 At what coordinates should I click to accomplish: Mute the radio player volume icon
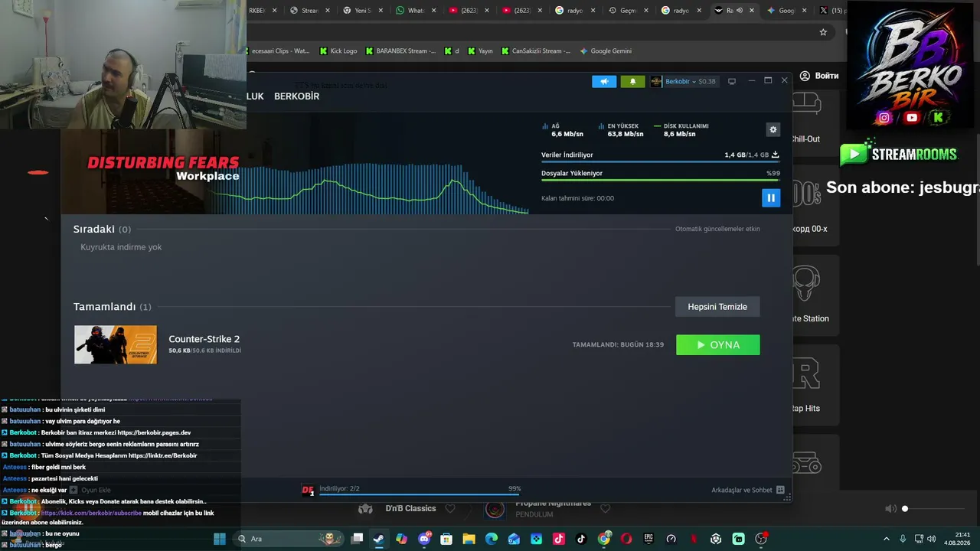click(x=890, y=509)
